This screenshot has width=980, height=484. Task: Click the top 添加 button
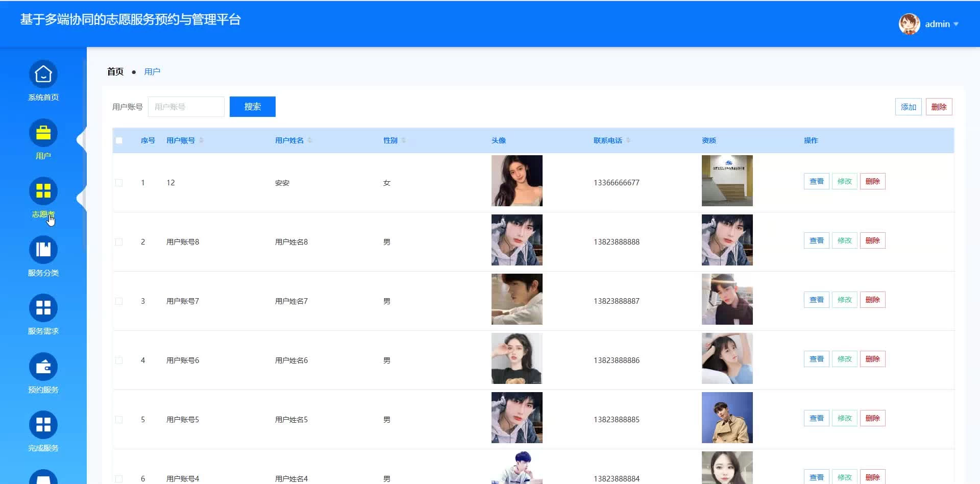[x=909, y=107]
